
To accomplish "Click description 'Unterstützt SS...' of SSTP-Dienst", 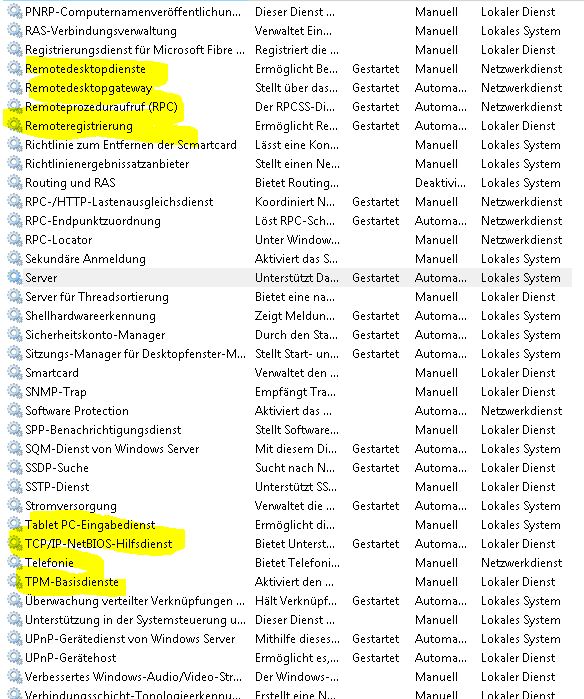I will (296, 487).
